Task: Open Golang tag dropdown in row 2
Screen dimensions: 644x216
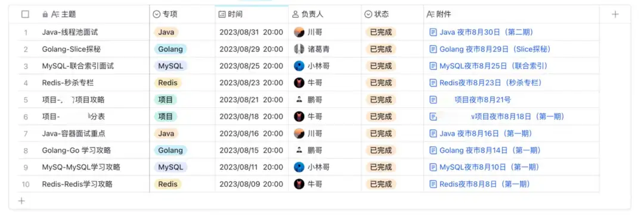Action: click(x=171, y=50)
